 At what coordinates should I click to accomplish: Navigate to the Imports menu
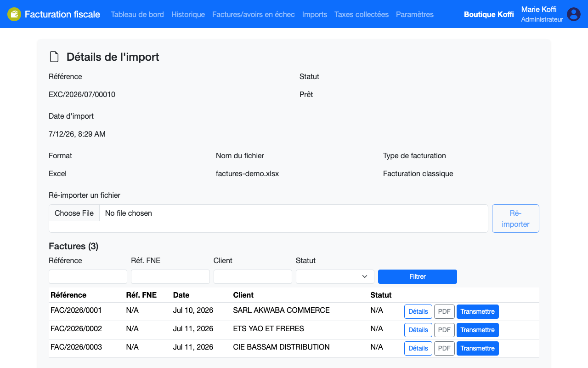[315, 14]
